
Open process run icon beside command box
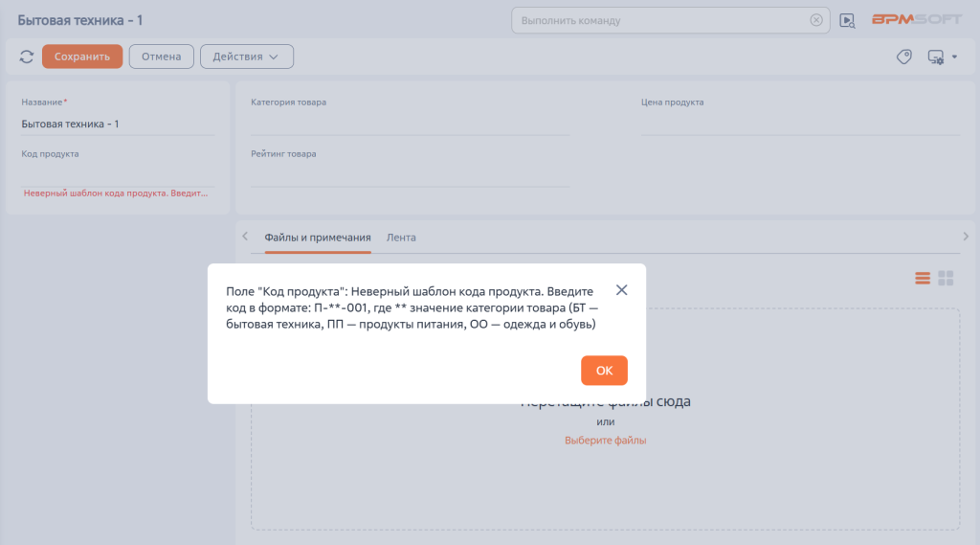tap(847, 20)
